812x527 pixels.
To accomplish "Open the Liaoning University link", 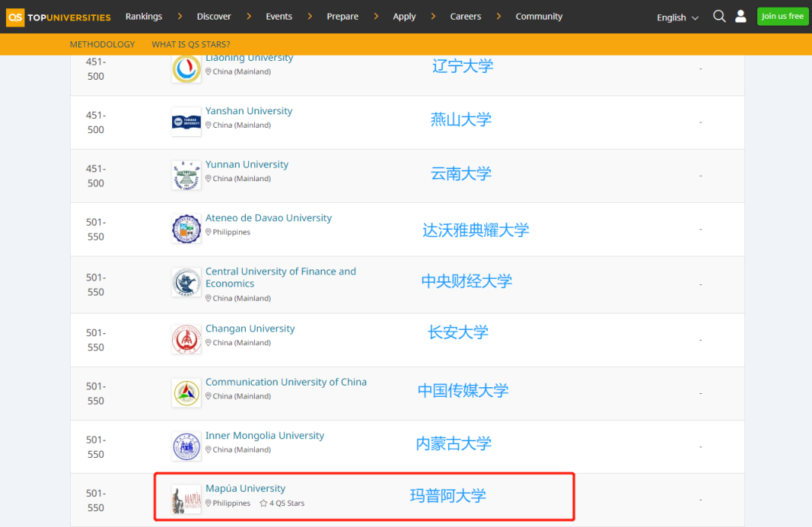I will point(249,58).
